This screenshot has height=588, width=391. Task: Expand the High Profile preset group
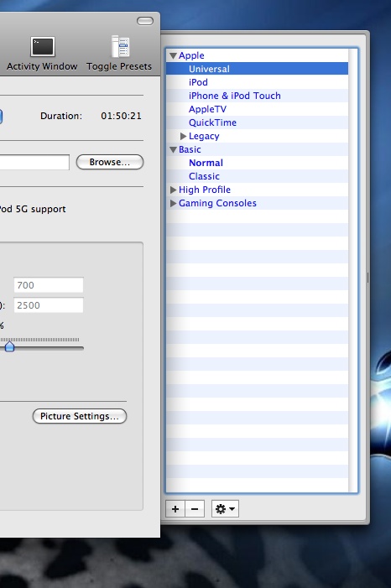(173, 190)
